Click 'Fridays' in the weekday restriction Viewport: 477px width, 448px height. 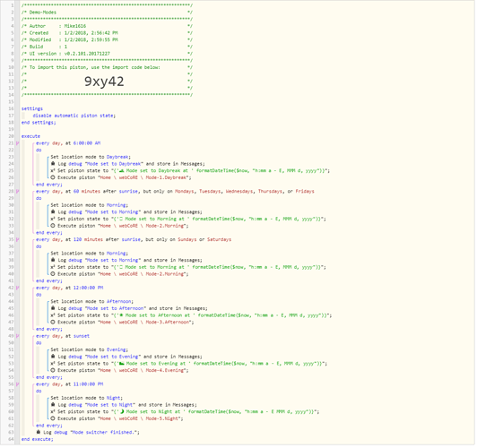click(305, 192)
